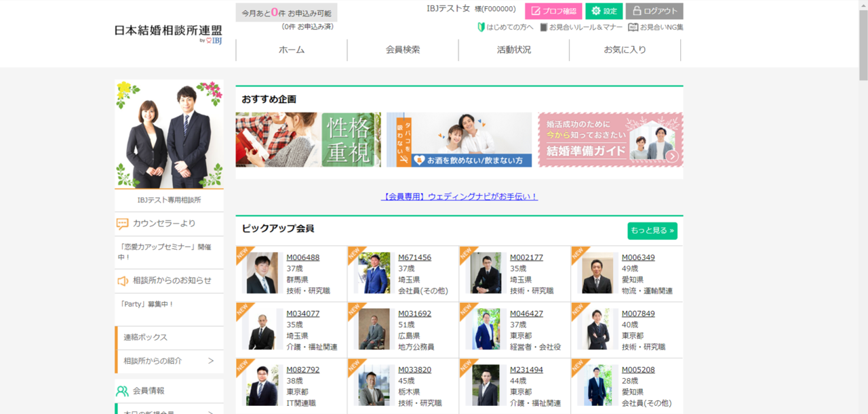Click the NG book icon
This screenshot has height=414, width=868.
pos(633,28)
